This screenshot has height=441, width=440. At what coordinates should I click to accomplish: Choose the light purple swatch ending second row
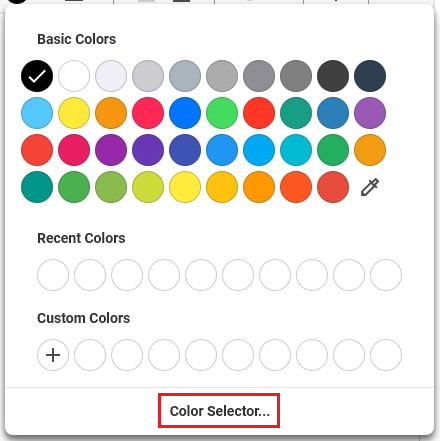370,113
